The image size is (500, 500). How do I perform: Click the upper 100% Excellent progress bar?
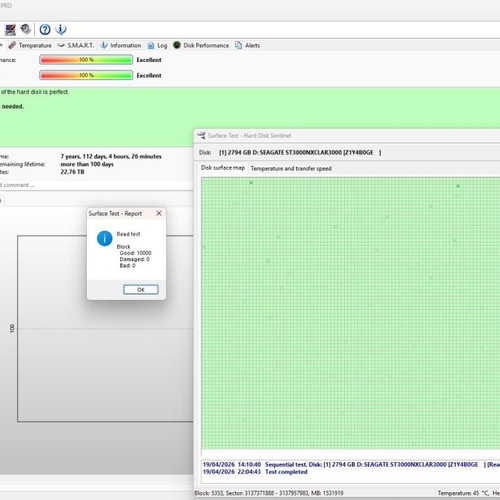(x=86, y=60)
